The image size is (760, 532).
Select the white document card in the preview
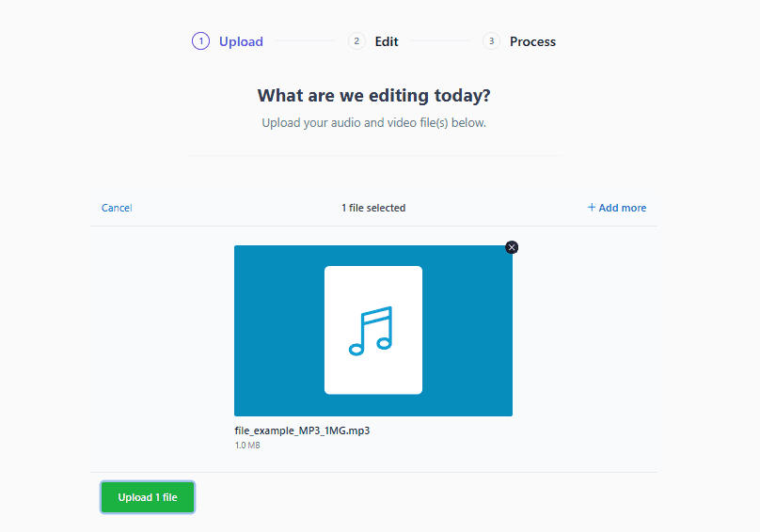click(373, 282)
